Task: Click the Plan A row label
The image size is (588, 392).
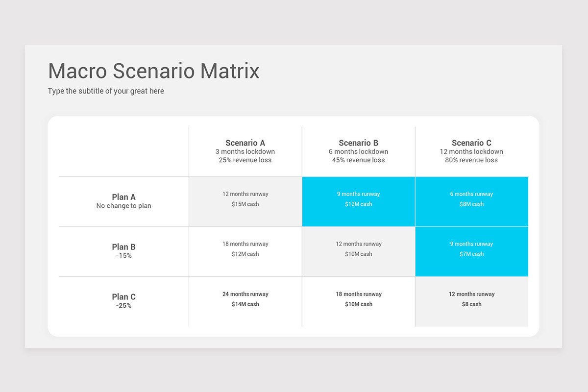Action: pyautogui.click(x=123, y=201)
